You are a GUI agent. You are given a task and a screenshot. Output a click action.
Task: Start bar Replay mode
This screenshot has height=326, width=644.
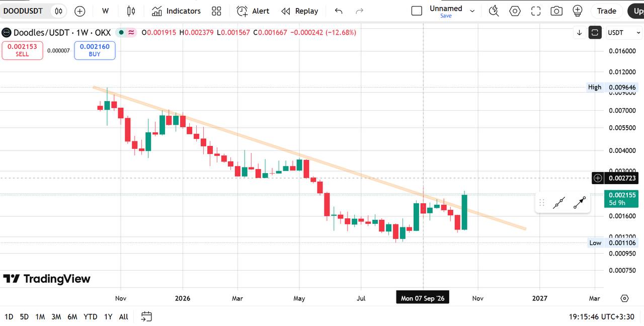[300, 11]
